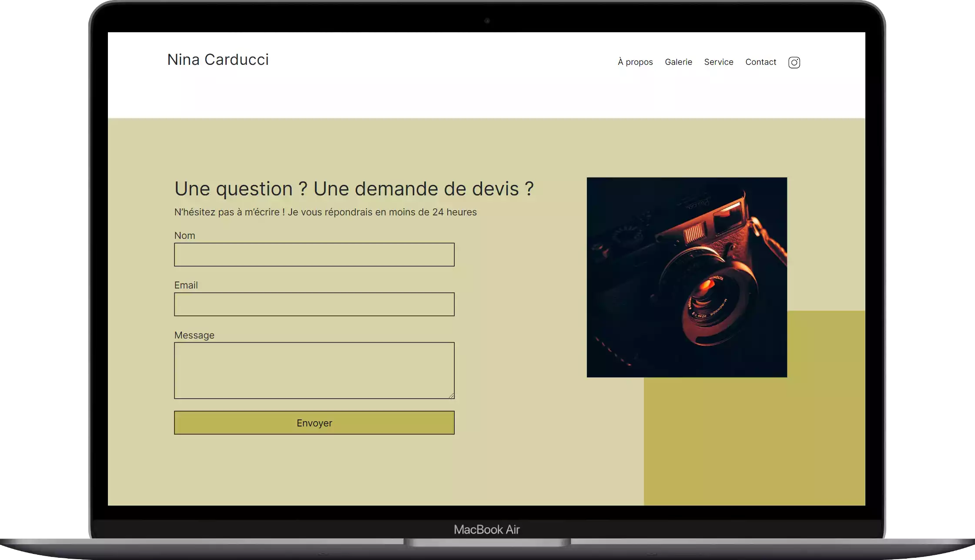975x560 pixels.
Task: Click inside the Email text field
Action: tap(314, 304)
